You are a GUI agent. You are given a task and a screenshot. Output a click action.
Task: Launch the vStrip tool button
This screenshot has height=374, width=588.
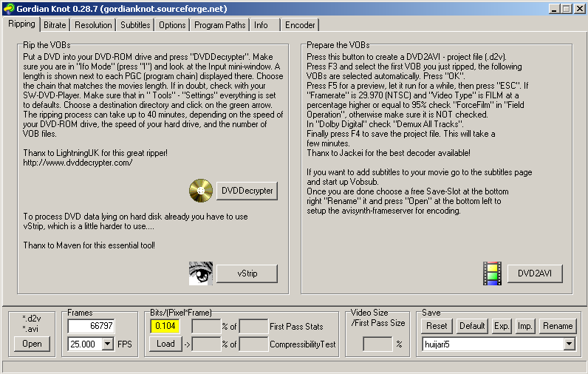(x=247, y=273)
